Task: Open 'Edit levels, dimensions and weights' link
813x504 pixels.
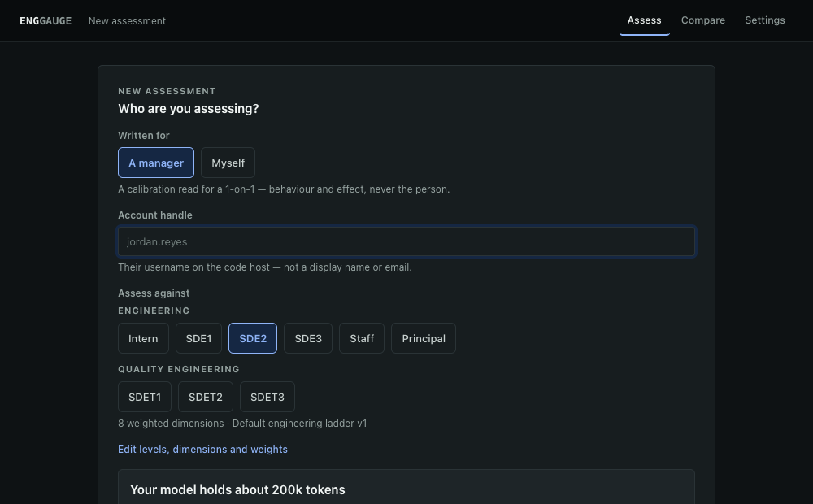Action: pos(202,450)
